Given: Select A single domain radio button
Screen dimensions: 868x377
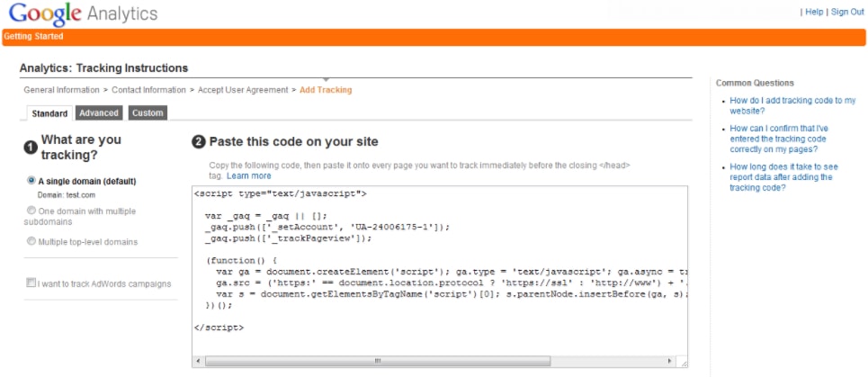Looking at the screenshot, I should [31, 181].
